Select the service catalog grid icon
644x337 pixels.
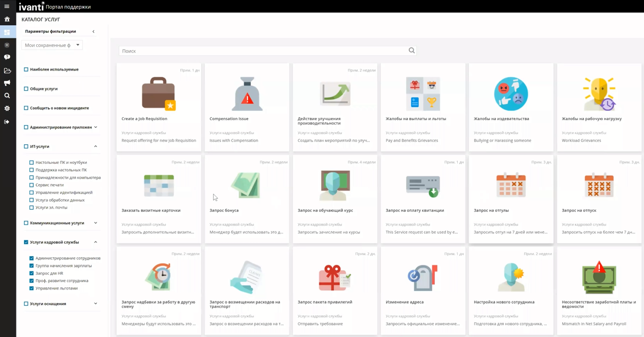click(x=7, y=32)
